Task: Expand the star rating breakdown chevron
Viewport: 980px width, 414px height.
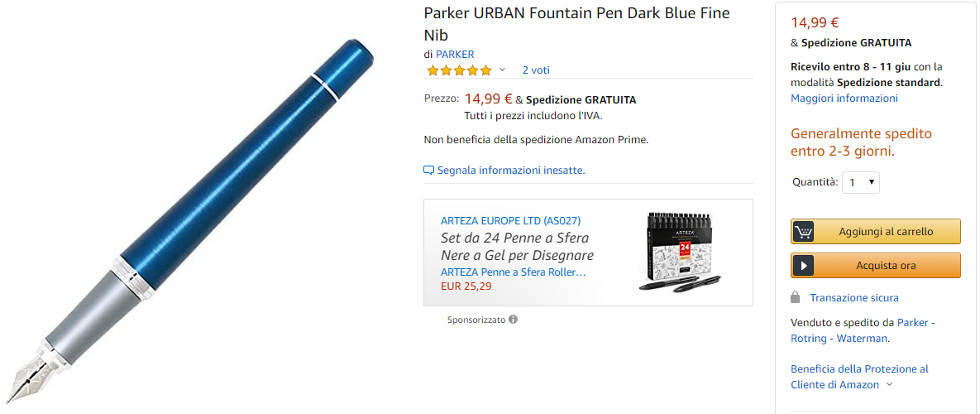Action: pyautogui.click(x=502, y=70)
